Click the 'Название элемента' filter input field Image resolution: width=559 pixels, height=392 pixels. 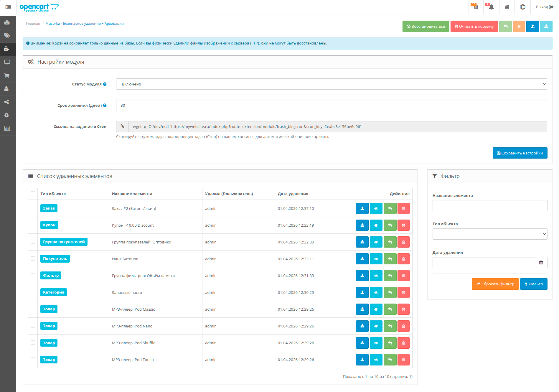click(489, 205)
